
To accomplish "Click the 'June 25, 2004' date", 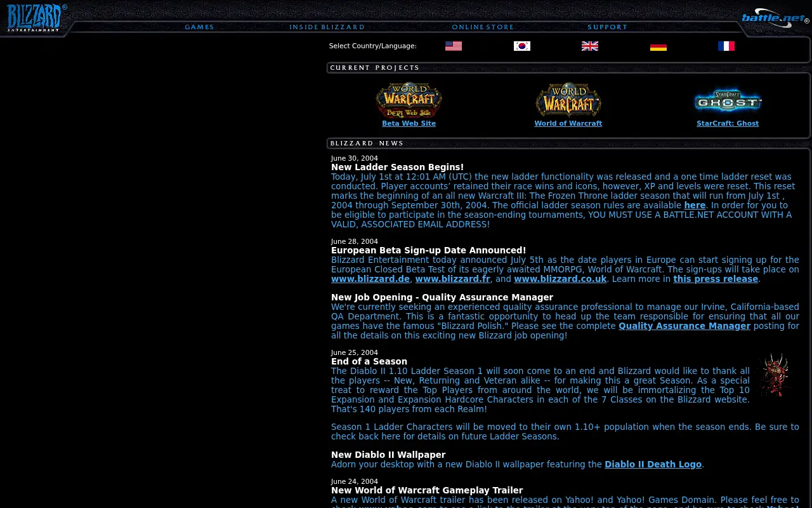I will click(x=355, y=352).
